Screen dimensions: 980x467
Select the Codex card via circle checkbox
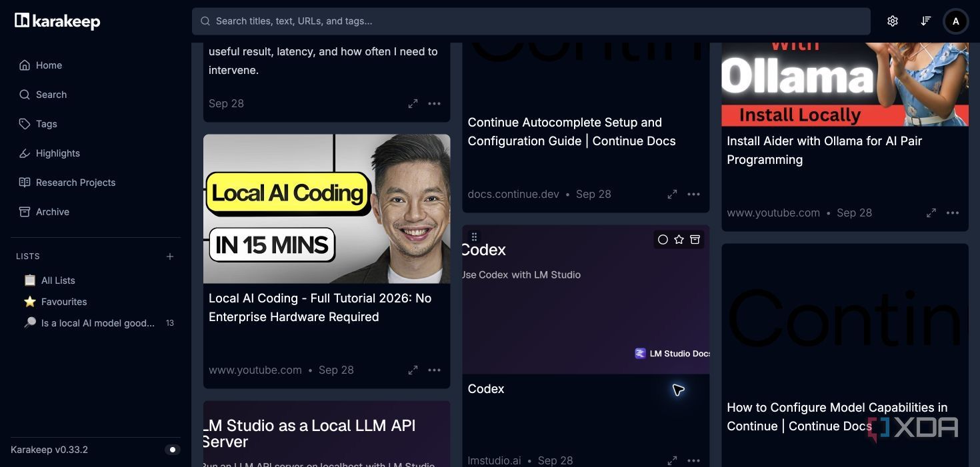coord(663,240)
